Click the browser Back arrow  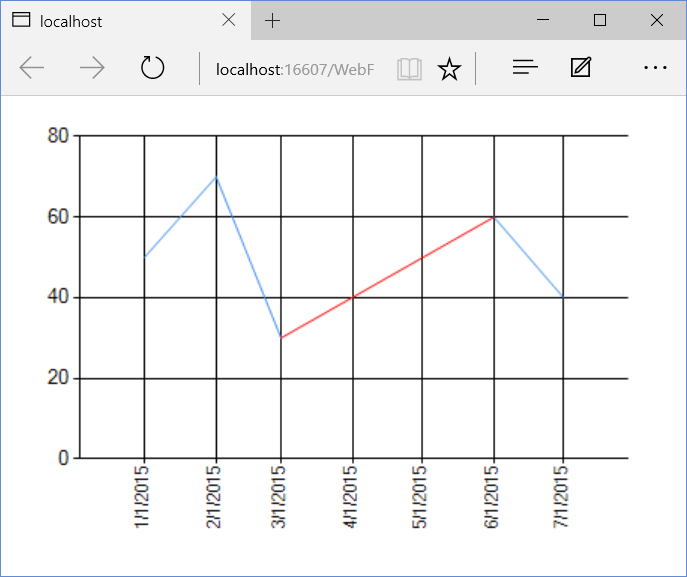(32, 68)
